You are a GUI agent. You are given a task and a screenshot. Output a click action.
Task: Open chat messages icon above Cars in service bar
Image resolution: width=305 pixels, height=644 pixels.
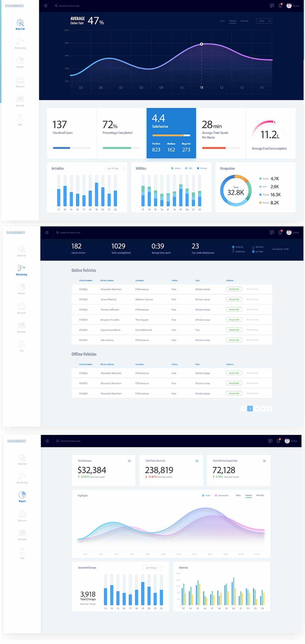[271, 232]
